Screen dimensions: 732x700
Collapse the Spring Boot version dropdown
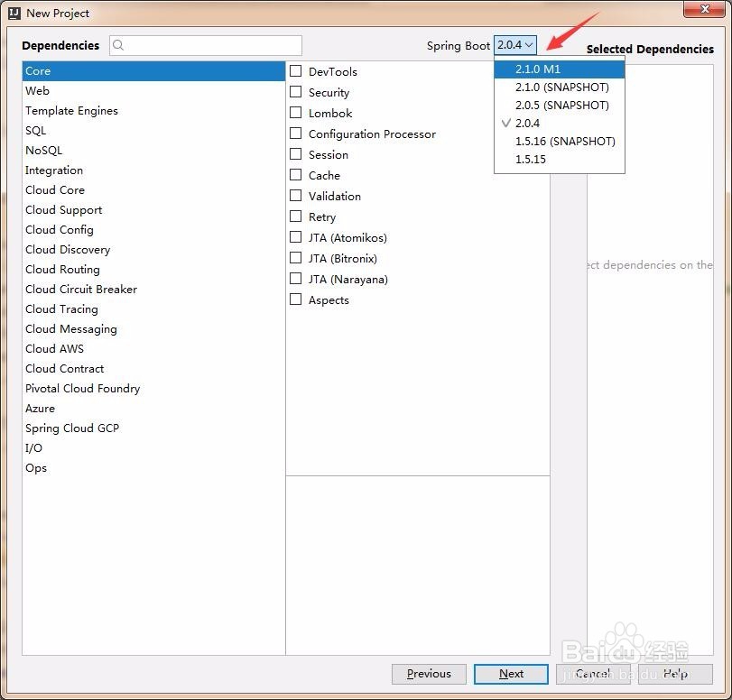514,45
